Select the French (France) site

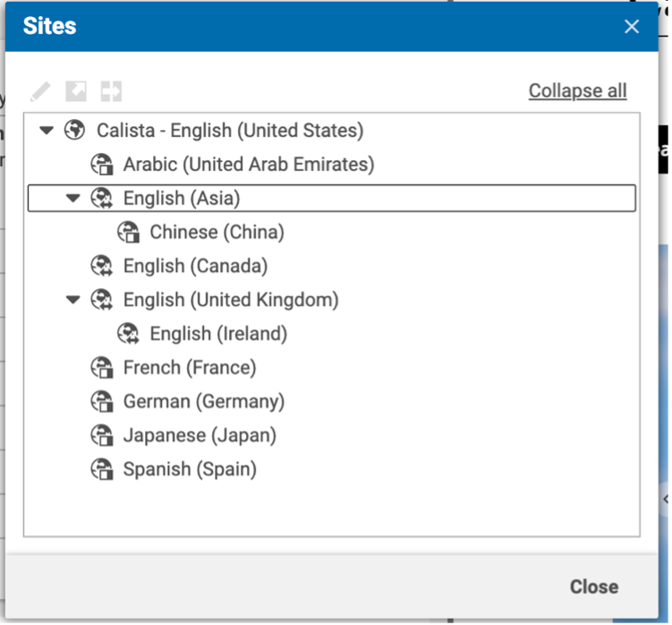coord(190,367)
